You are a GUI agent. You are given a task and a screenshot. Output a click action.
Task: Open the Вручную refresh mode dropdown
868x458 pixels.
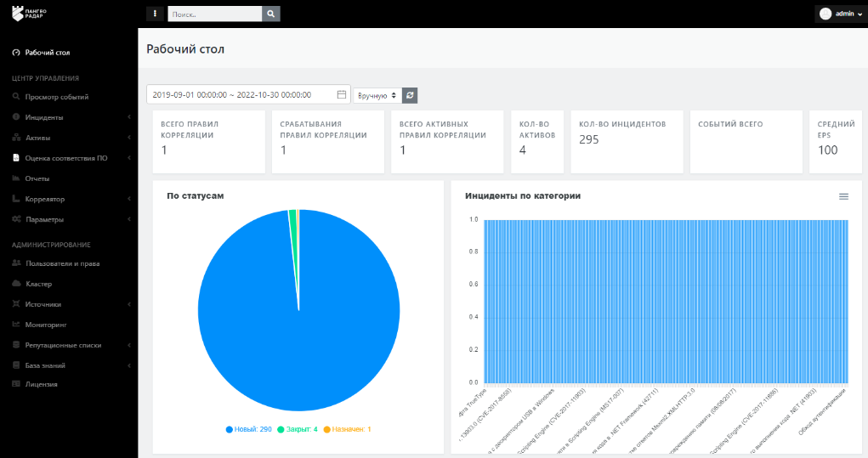coord(377,95)
